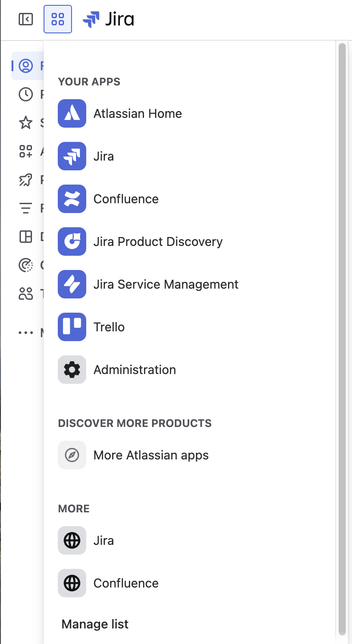Open More Atlassian apps
The height and width of the screenshot is (644, 352).
tap(151, 455)
